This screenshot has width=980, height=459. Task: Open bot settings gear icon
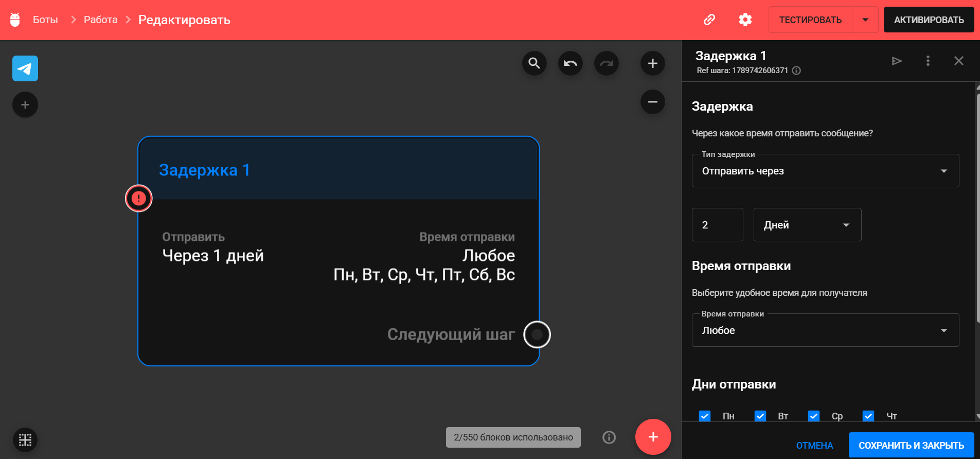pyautogui.click(x=745, y=20)
